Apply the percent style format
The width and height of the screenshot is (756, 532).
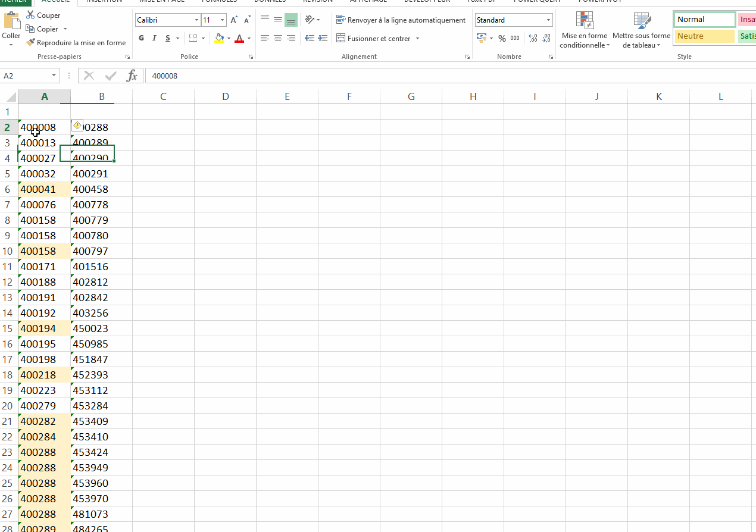(502, 38)
